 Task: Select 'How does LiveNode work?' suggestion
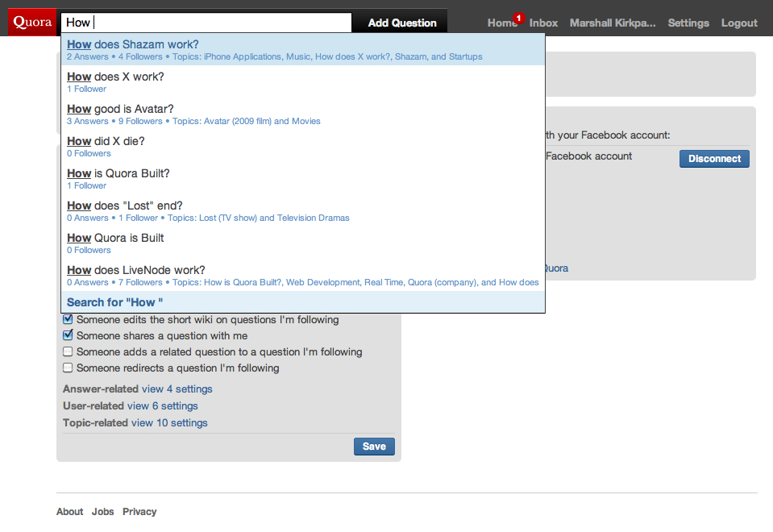pyautogui.click(x=303, y=275)
